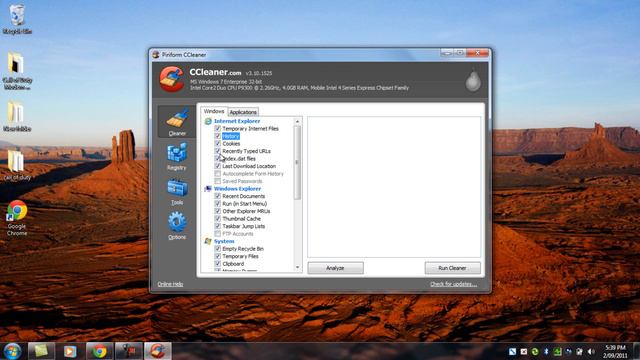The width and height of the screenshot is (640, 360).
Task: Open the taskbar clock showing 5:39 PM
Action: [x=616, y=351]
